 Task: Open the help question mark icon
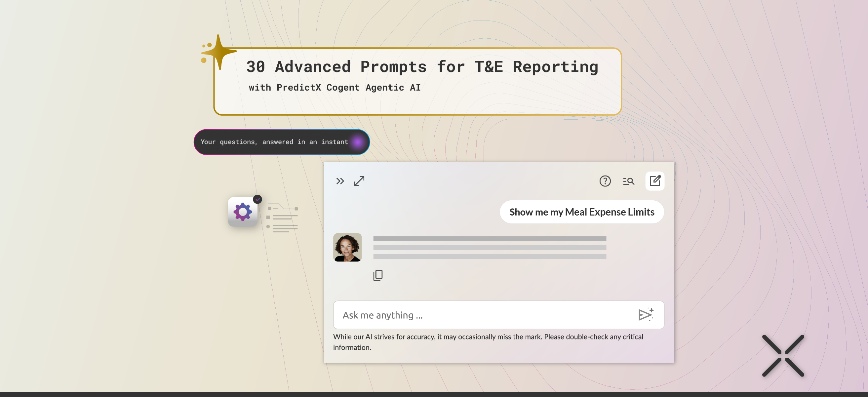pos(605,181)
